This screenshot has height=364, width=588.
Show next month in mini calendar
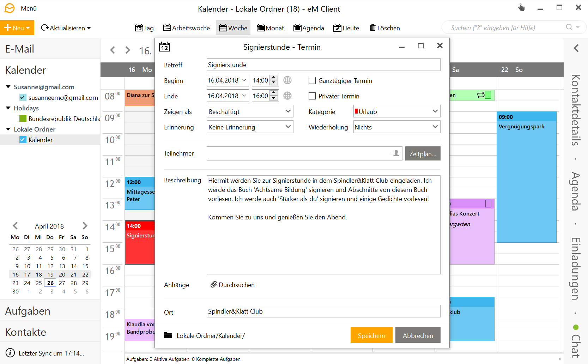pyautogui.click(x=85, y=226)
